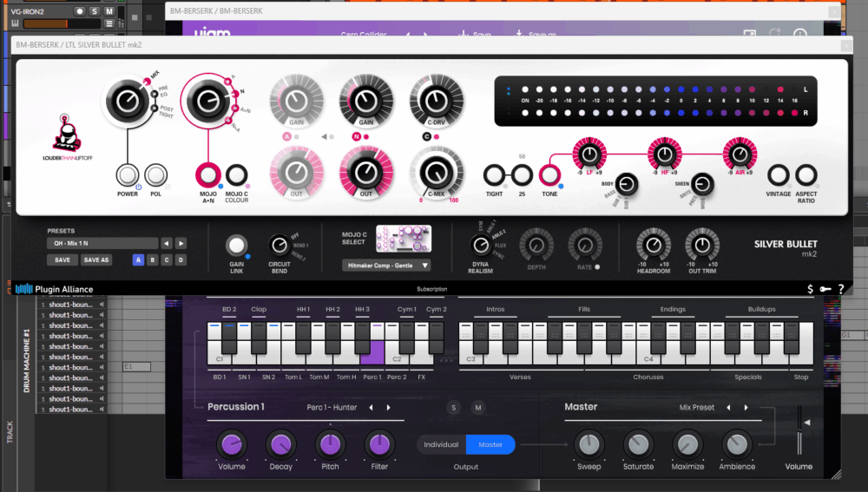Select next Mix Preset in Master
868x492 pixels.
coord(746,408)
